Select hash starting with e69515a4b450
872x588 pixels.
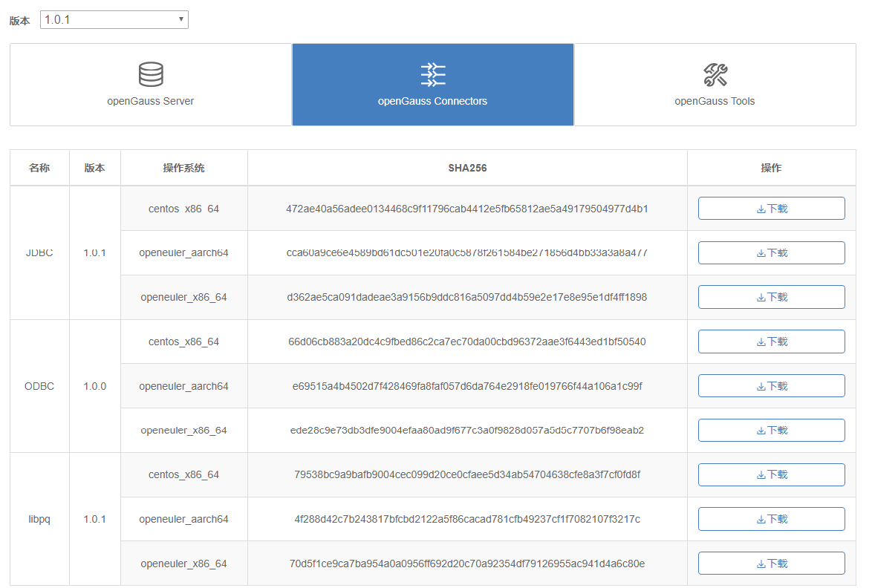[x=467, y=386]
